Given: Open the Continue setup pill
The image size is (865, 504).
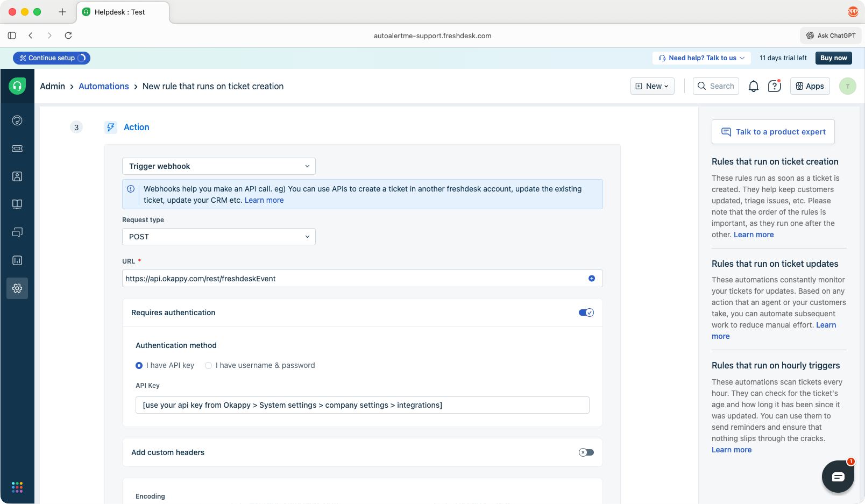Looking at the screenshot, I should [52, 58].
